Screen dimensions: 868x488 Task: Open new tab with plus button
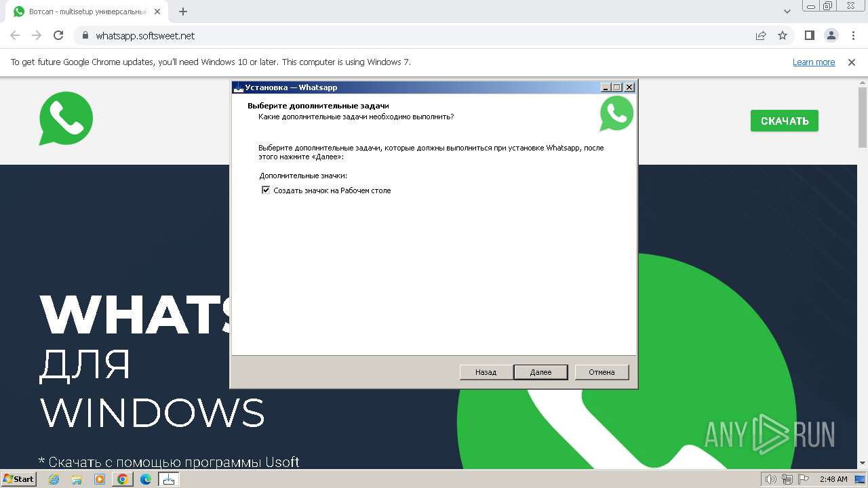[183, 12]
